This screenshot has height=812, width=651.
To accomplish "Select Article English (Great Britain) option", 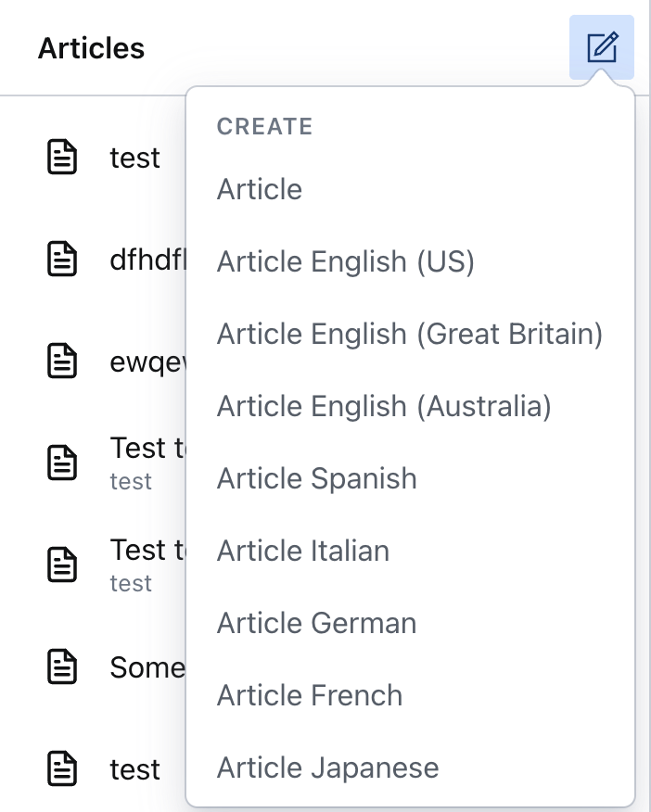I will click(410, 334).
